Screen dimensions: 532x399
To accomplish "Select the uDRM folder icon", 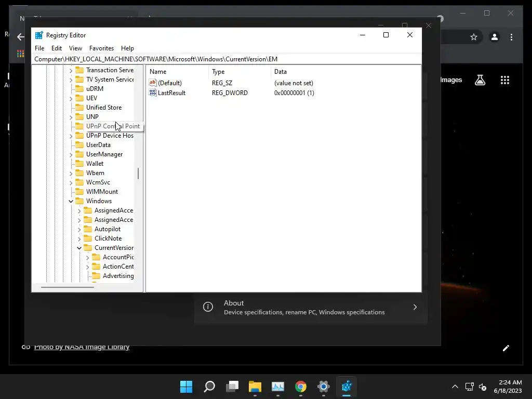I will (x=79, y=88).
